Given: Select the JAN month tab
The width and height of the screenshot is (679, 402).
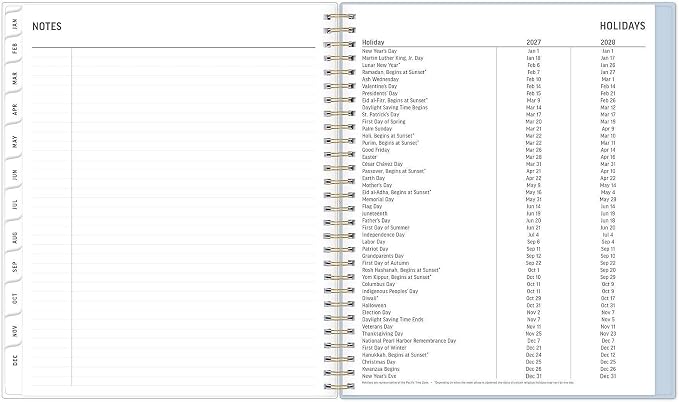Looking at the screenshot, I should 14,24.
